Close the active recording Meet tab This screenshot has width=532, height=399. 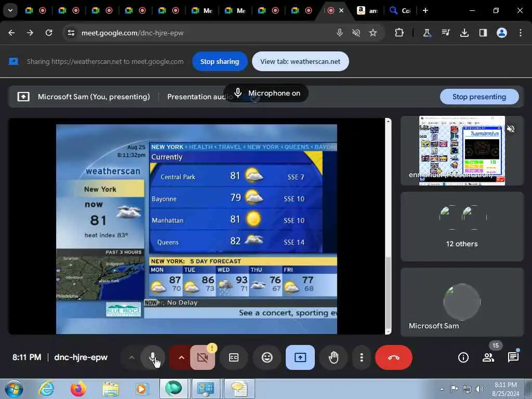(x=341, y=10)
